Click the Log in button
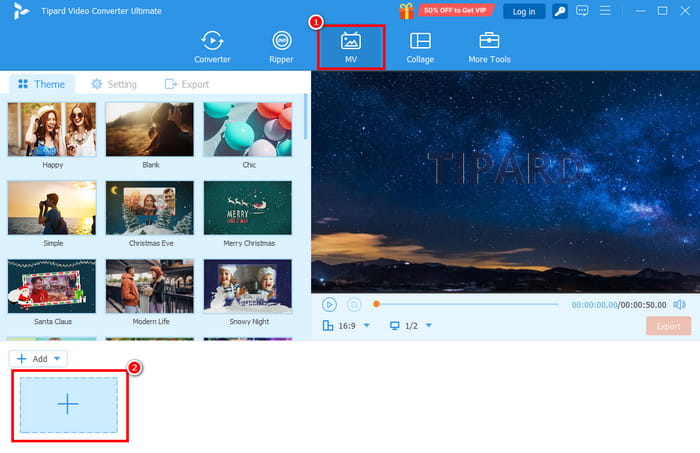 point(524,12)
